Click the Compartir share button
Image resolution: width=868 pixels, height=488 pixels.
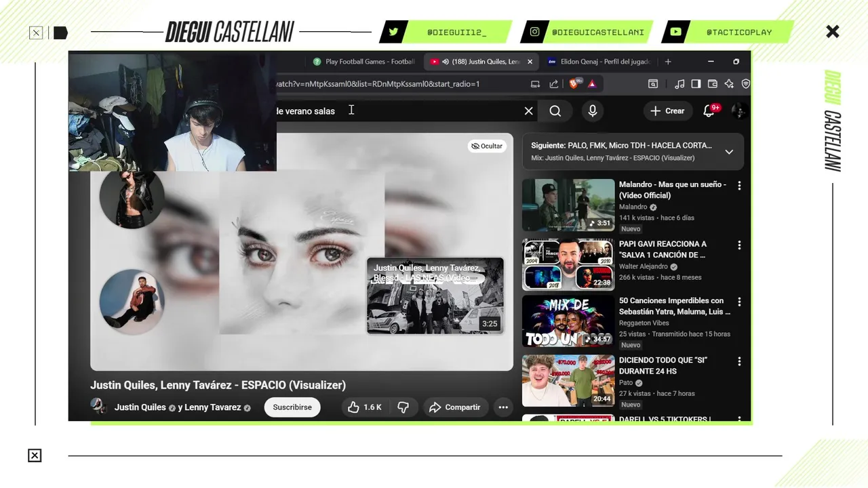pyautogui.click(x=456, y=407)
